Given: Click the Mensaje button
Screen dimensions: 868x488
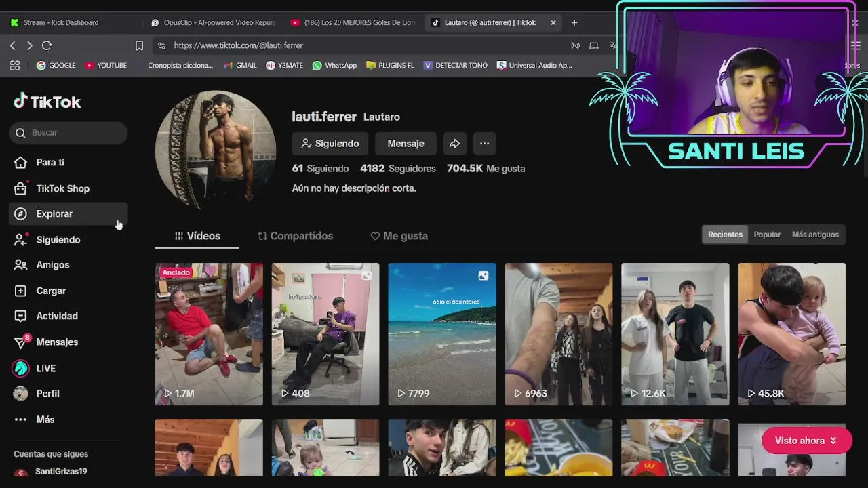Looking at the screenshot, I should (406, 144).
